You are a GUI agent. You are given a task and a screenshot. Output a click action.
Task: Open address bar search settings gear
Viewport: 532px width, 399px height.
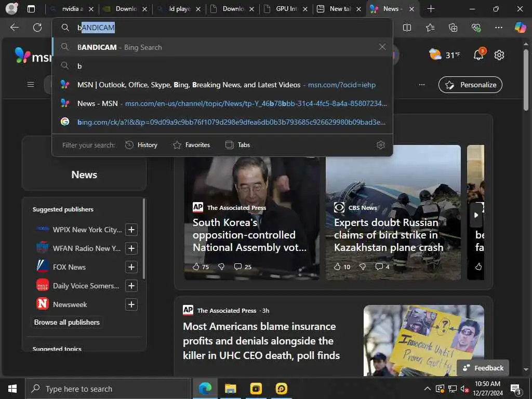pos(381,145)
